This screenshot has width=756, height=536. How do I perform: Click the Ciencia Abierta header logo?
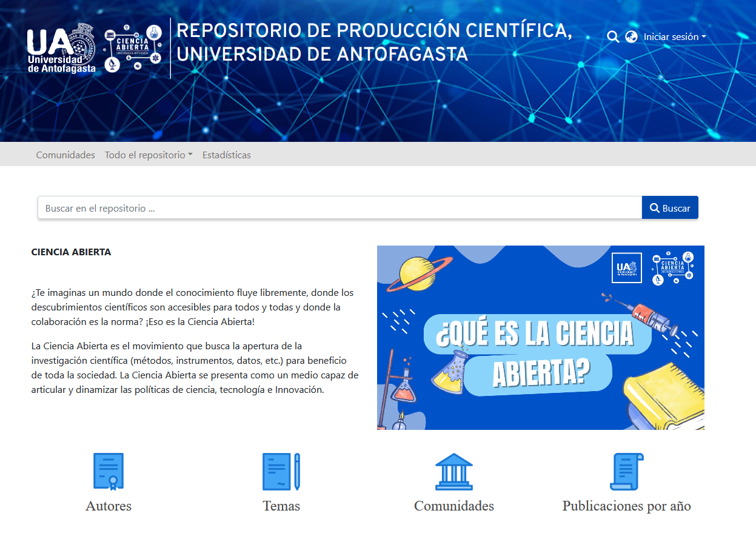134,49
